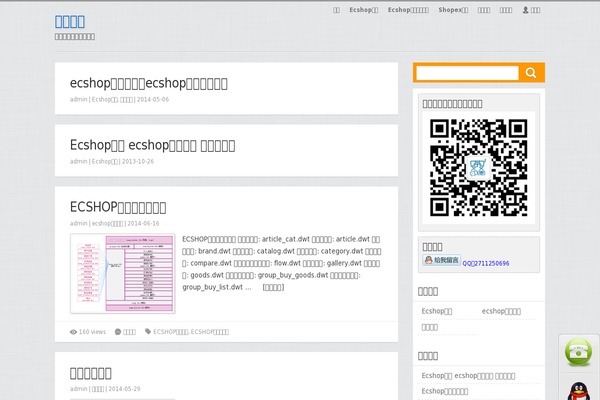
Task: Focus the sidebar search input field
Action: click(467, 73)
